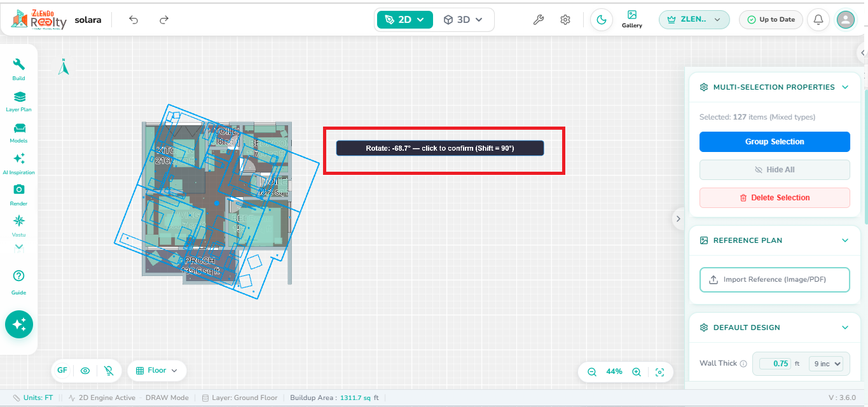Click Import Reference (Image/PDF) button
868x407 pixels.
coord(775,280)
